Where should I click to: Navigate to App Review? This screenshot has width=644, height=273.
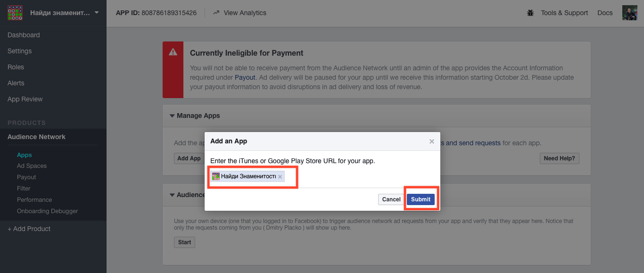pyautogui.click(x=25, y=99)
